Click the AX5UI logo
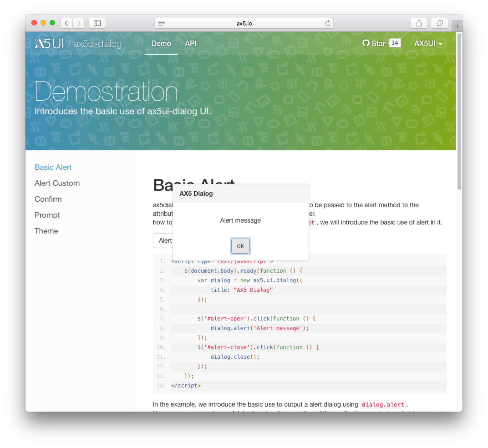Image resolution: width=488 pixels, height=448 pixels. click(49, 44)
